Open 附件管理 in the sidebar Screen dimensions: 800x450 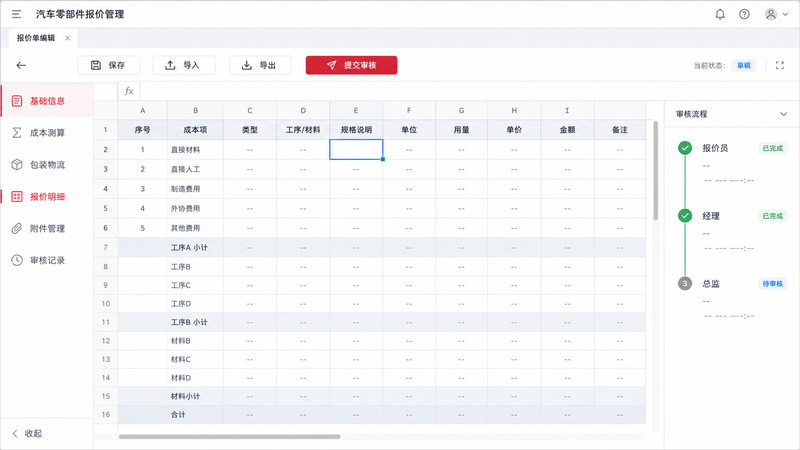[x=47, y=229]
